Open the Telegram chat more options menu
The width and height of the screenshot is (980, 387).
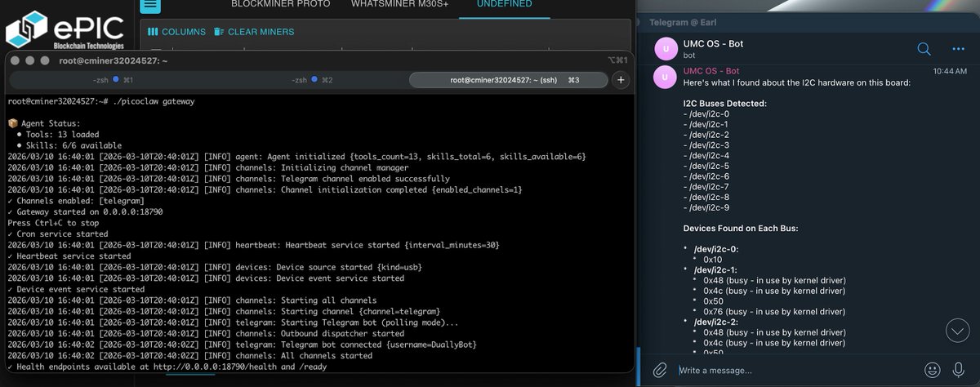tap(960, 48)
